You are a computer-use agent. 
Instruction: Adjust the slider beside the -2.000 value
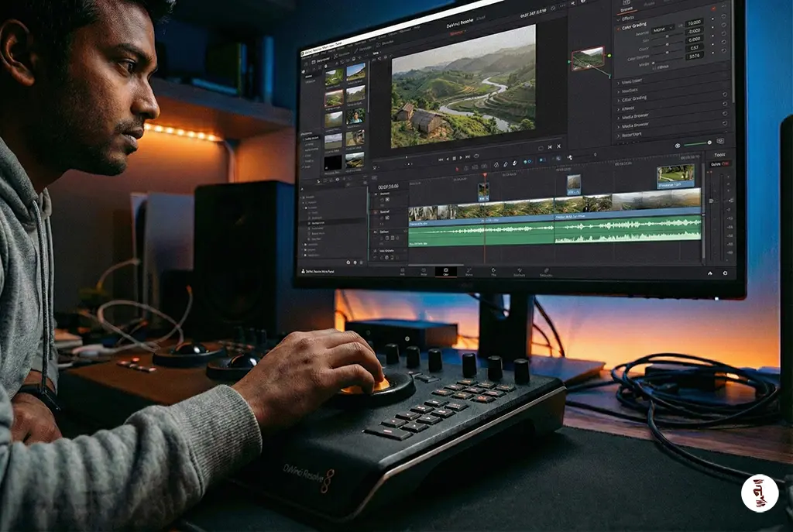click(x=668, y=37)
